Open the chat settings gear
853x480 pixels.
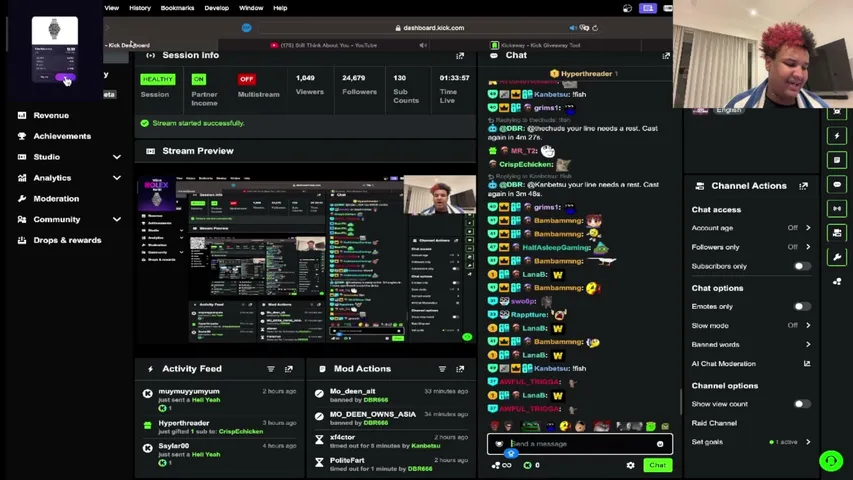click(631, 465)
